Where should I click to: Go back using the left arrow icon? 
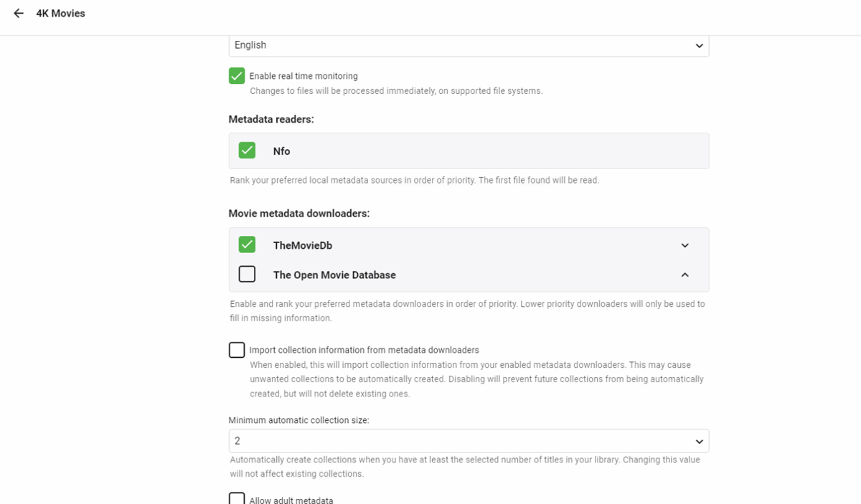[x=19, y=13]
